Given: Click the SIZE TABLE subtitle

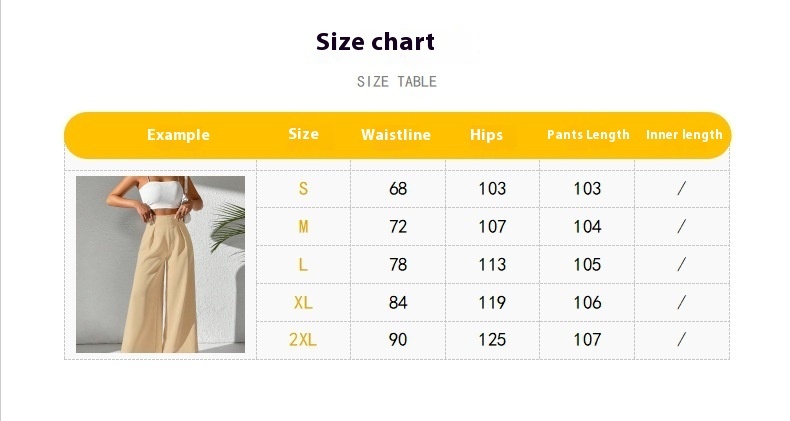Looking at the screenshot, I should coord(397,82).
